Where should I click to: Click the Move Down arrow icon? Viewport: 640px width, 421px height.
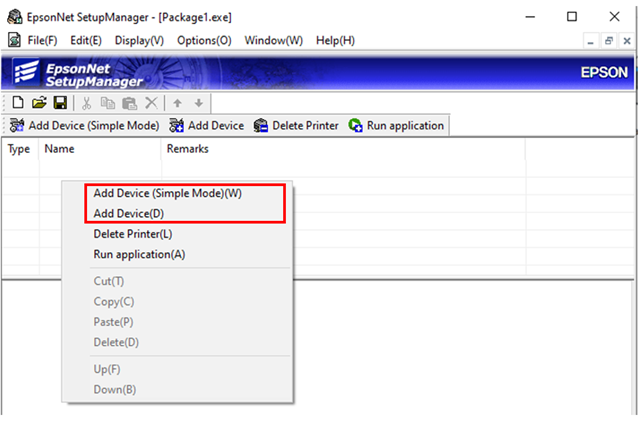(199, 103)
